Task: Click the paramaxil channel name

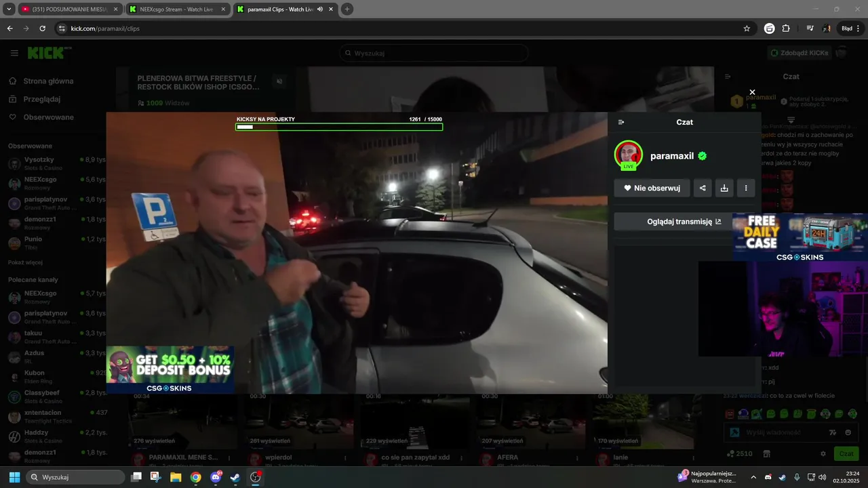Action: coord(672,156)
